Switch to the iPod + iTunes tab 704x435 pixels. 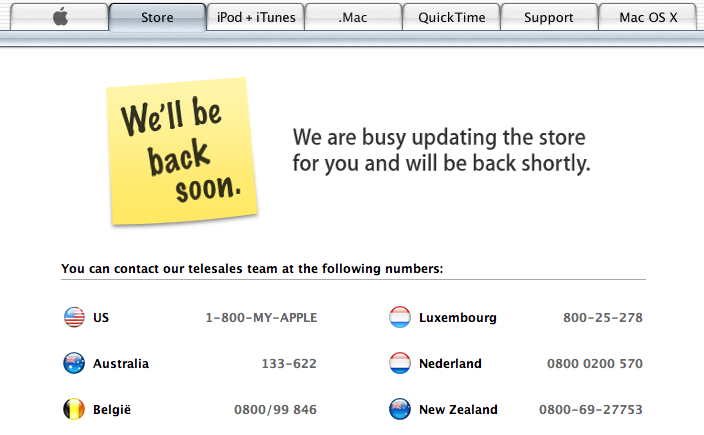click(256, 17)
